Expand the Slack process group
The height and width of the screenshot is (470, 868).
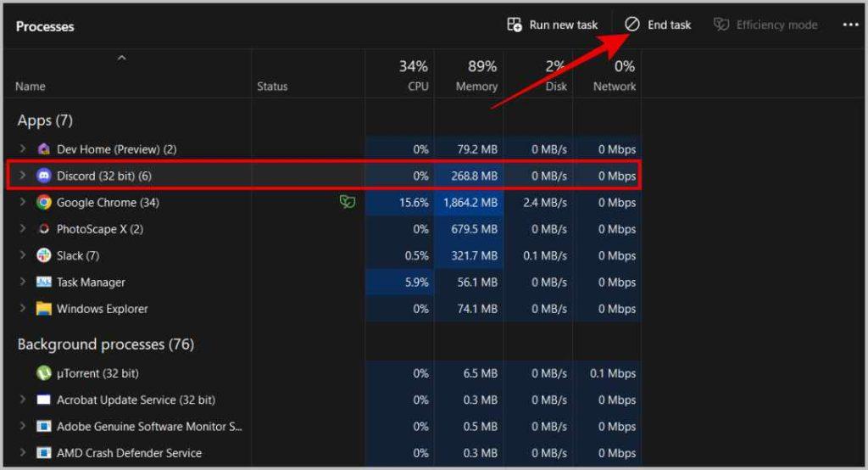coord(23,255)
